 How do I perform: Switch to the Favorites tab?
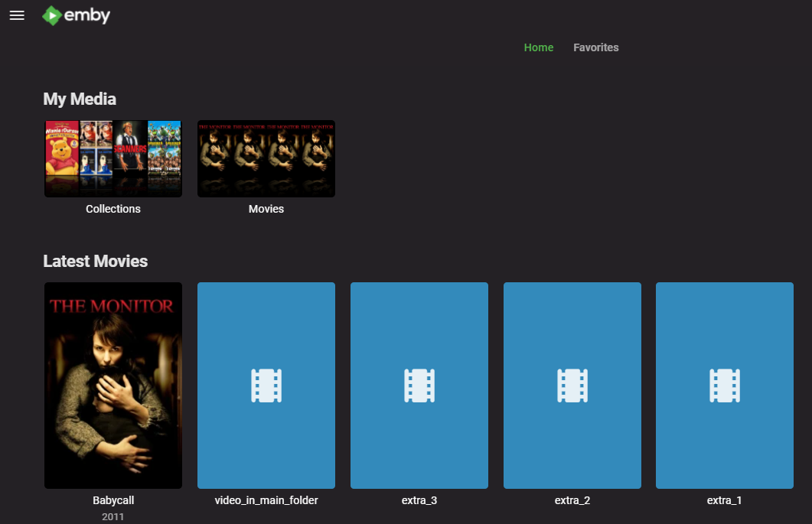point(596,47)
